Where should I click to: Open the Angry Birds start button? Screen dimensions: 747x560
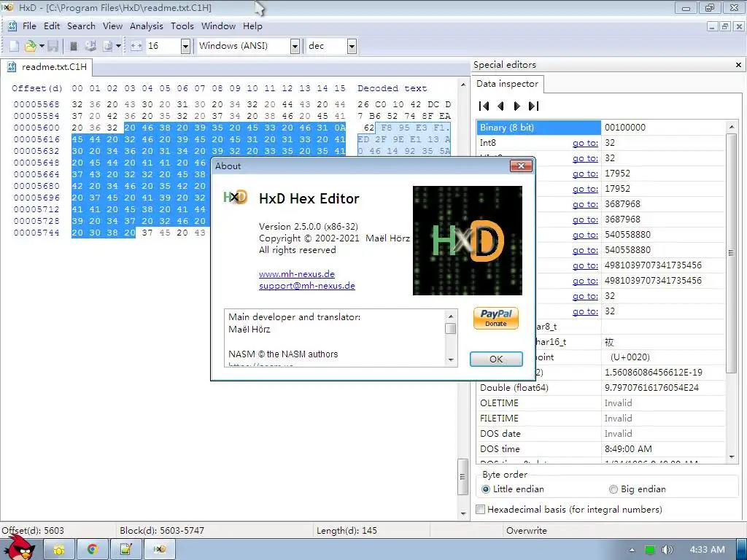click(x=19, y=548)
